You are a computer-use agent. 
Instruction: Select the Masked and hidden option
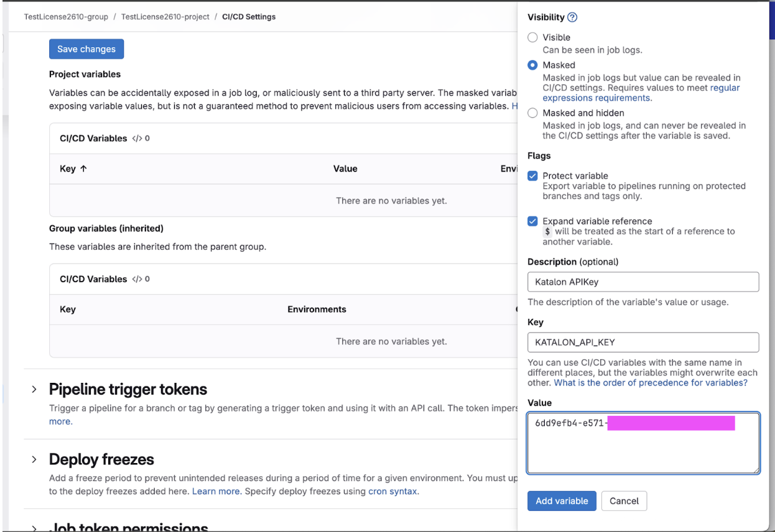pos(532,112)
